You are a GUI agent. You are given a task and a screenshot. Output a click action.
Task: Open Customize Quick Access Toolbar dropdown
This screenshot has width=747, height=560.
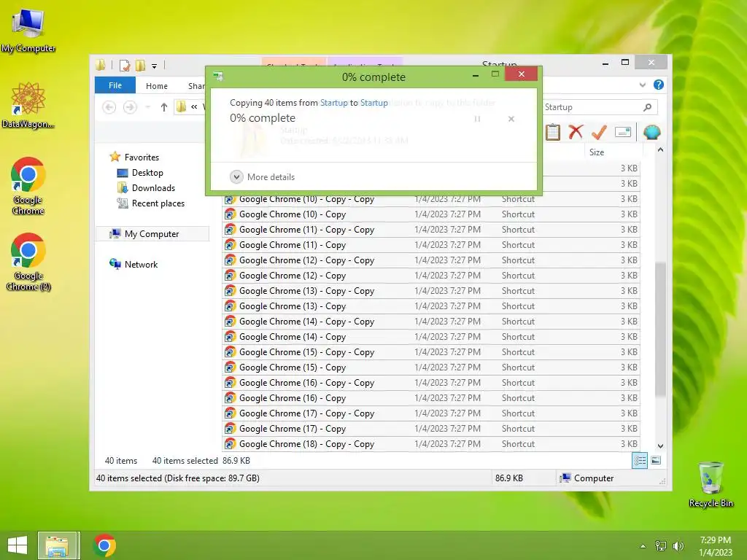click(155, 66)
